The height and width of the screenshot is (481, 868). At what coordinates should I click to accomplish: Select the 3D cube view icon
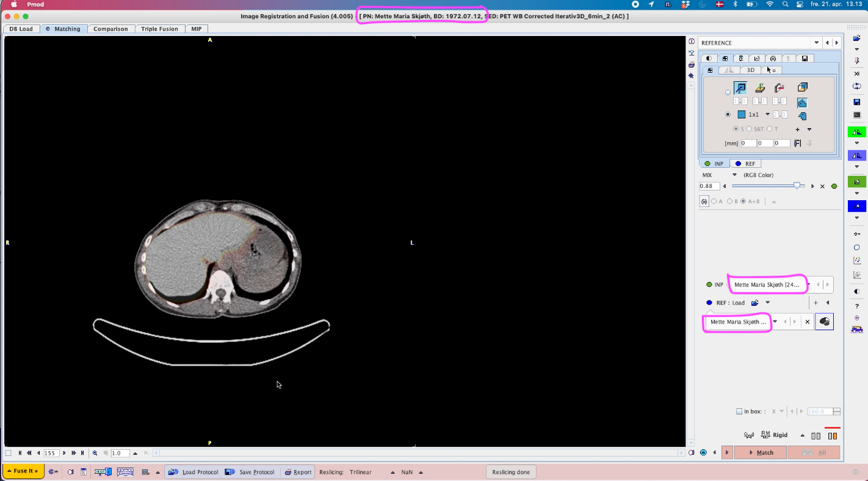[802, 88]
